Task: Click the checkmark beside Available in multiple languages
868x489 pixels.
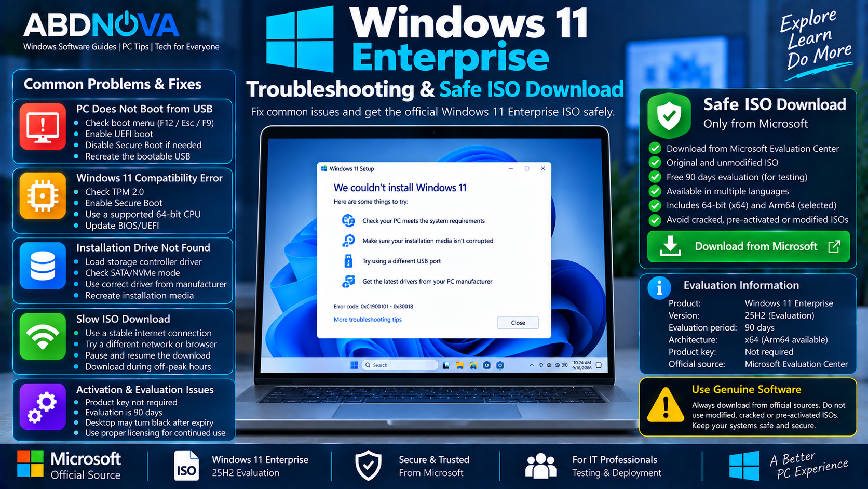Action: (655, 191)
